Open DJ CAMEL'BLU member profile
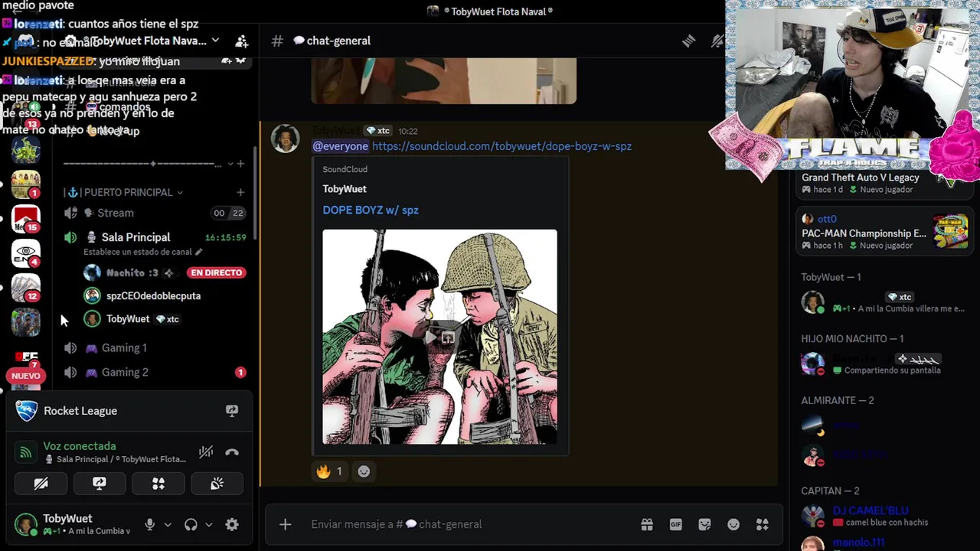Screen dimensions: 980x551 pyautogui.click(x=884, y=516)
